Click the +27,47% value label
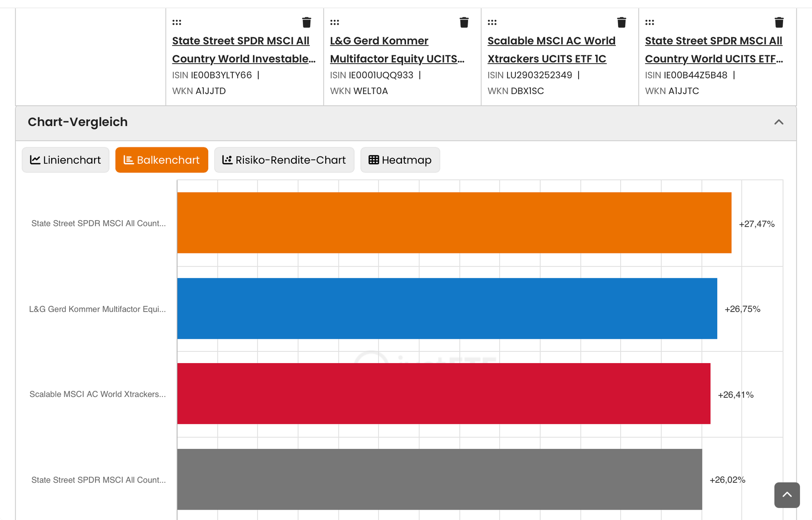Viewport: 812px width, 520px height. [757, 224]
